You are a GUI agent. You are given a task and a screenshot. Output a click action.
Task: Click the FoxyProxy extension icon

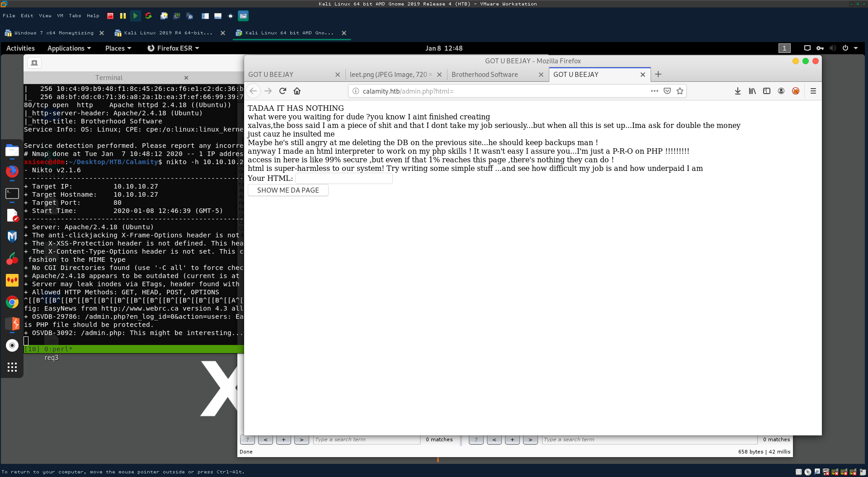796,91
